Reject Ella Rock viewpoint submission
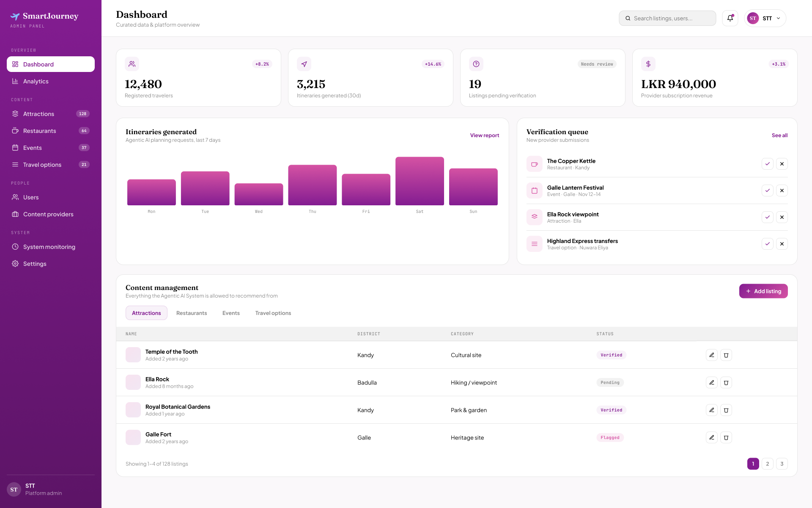The height and width of the screenshot is (508, 812). pos(782,217)
